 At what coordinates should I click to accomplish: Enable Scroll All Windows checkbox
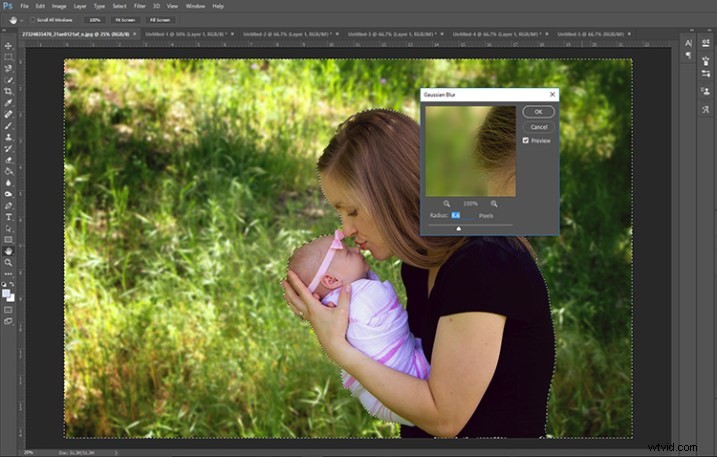tap(33, 20)
